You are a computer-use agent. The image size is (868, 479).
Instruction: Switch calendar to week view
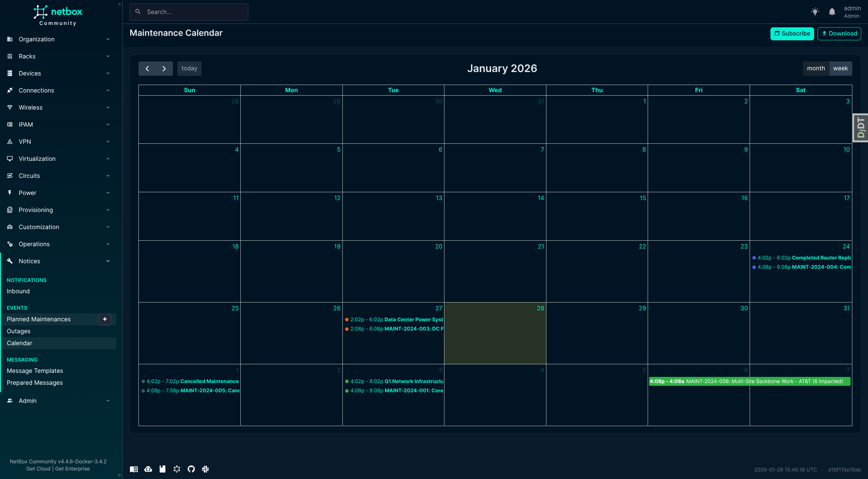[x=840, y=68]
